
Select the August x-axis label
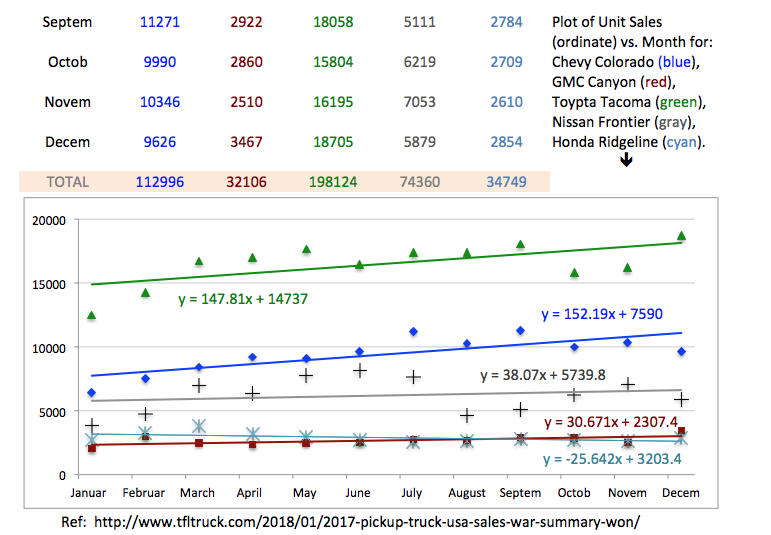click(x=467, y=493)
